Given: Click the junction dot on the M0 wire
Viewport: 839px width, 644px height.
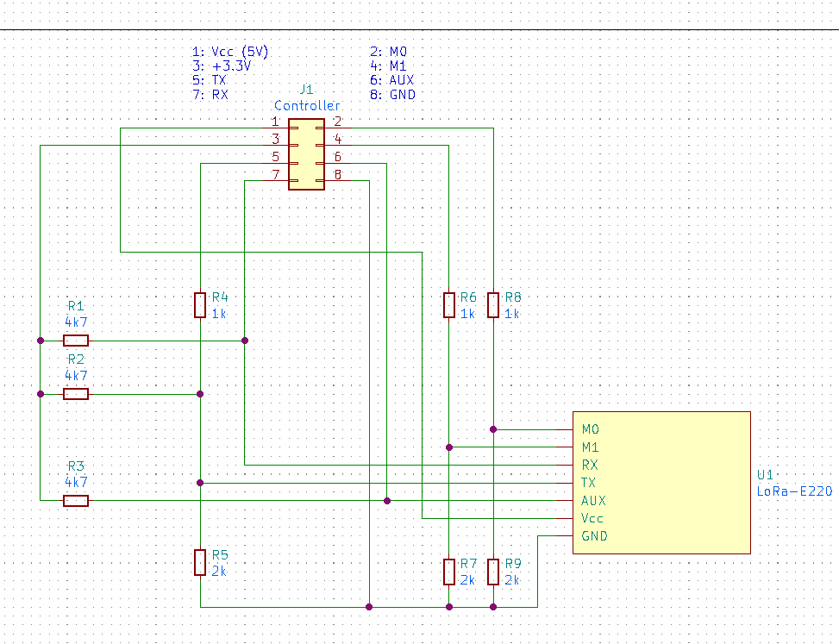Looking at the screenshot, I should coord(493,429).
